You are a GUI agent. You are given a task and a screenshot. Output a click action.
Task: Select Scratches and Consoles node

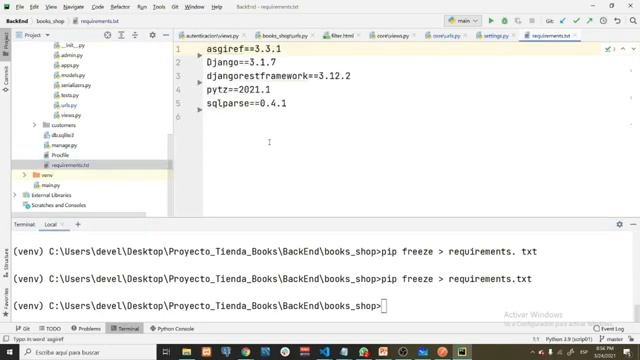[58, 205]
